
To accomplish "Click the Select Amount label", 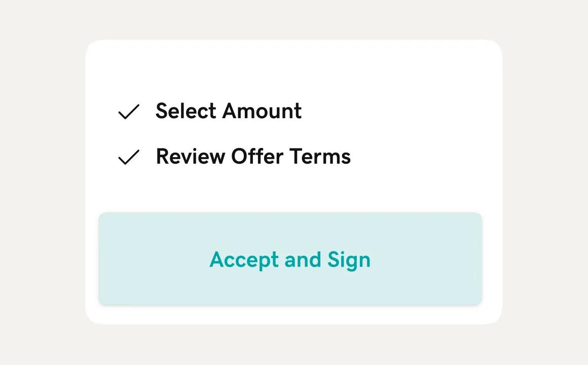I will [228, 111].
